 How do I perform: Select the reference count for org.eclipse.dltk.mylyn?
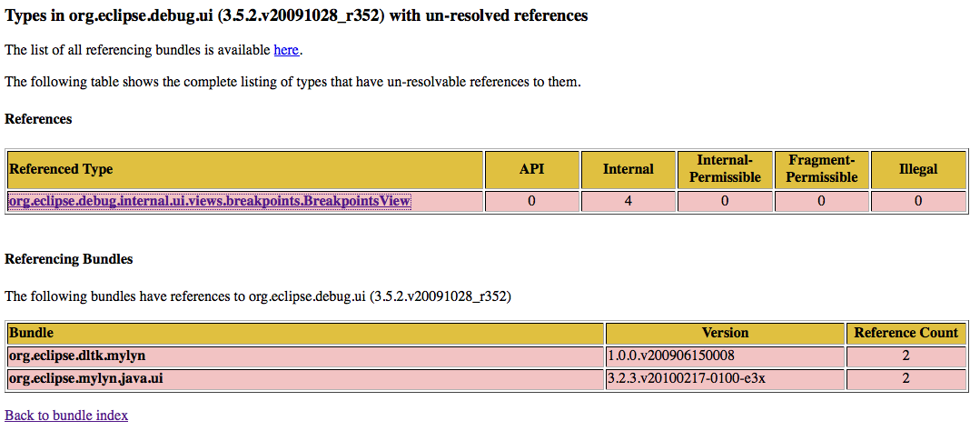click(x=906, y=356)
